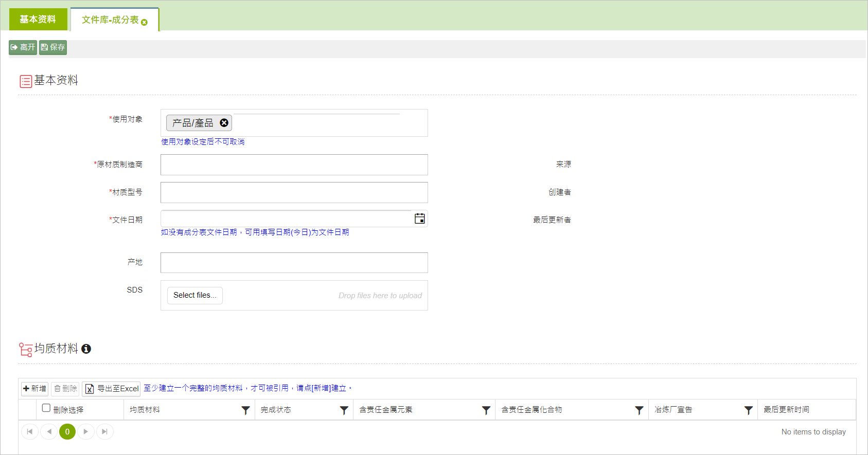Open the filter for 均质材料 column
Image resolution: width=868 pixels, height=455 pixels.
(245, 410)
